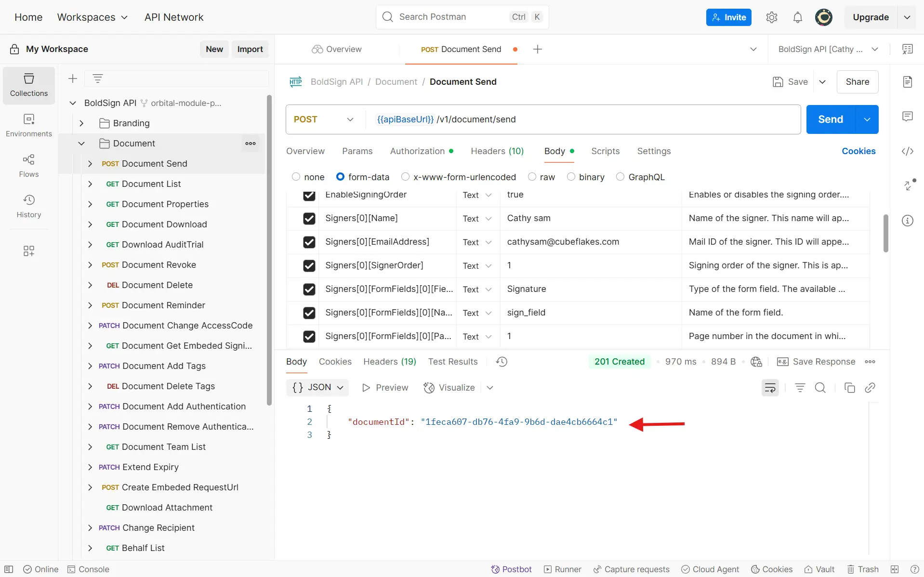Image resolution: width=924 pixels, height=577 pixels.
Task: Open the History sidebar panel
Action: click(29, 206)
